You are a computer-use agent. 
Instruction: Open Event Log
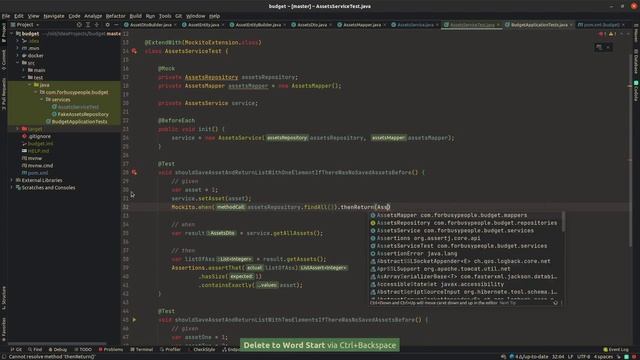tap(616, 349)
